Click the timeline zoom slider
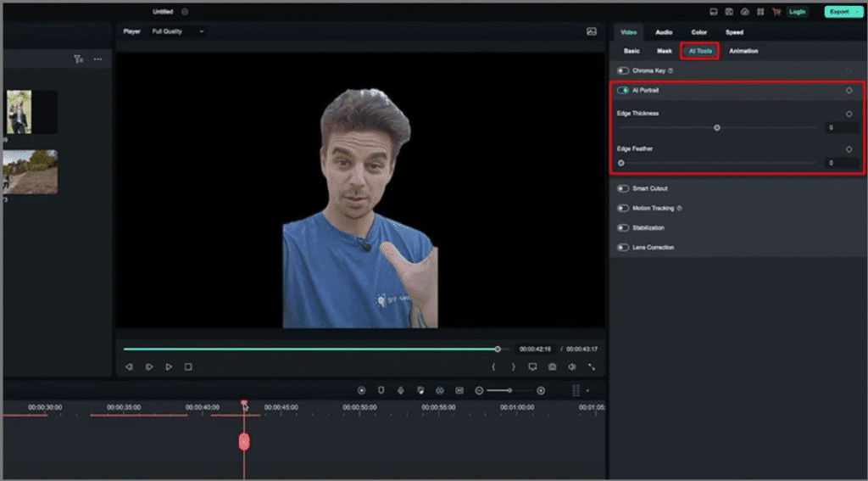This screenshot has height=481, width=868. [x=509, y=391]
